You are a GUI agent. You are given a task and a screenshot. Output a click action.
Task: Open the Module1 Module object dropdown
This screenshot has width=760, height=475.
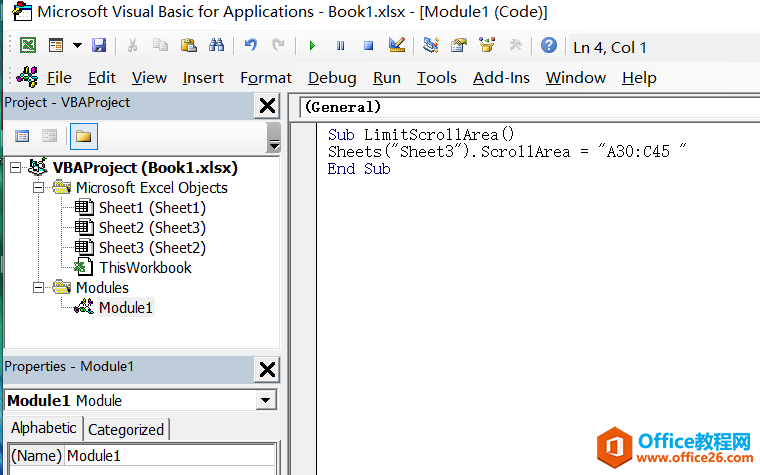click(266, 400)
